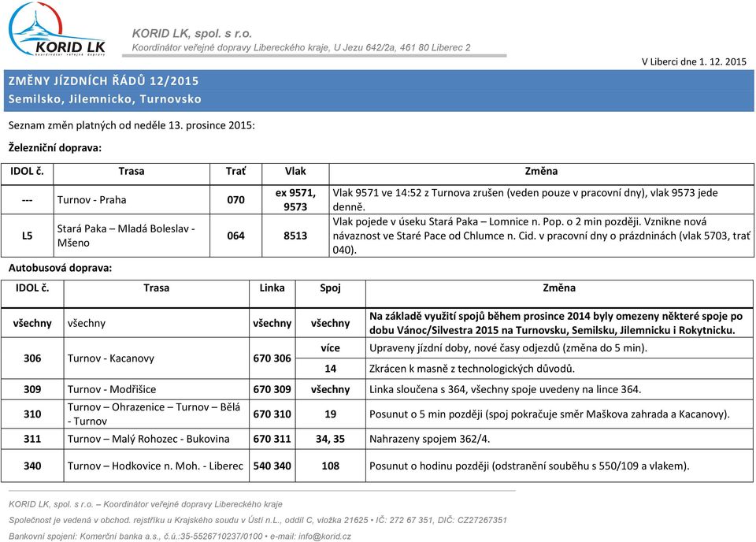Click the 'Turnov – Hodkovice n. Moh. - Liberec' route
The width and height of the screenshot is (756, 542).
click(x=155, y=466)
